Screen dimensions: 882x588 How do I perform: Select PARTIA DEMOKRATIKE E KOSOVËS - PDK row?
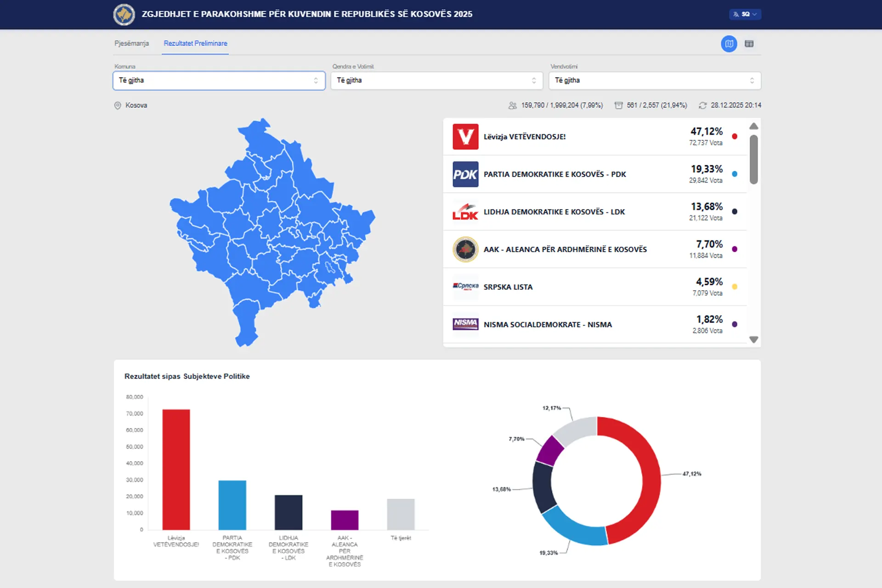coord(595,174)
